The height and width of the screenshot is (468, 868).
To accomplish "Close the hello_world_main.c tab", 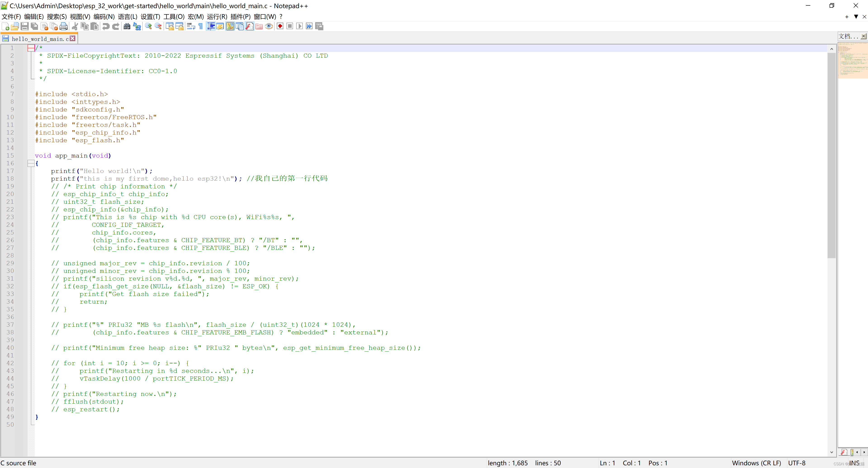I will (x=72, y=39).
